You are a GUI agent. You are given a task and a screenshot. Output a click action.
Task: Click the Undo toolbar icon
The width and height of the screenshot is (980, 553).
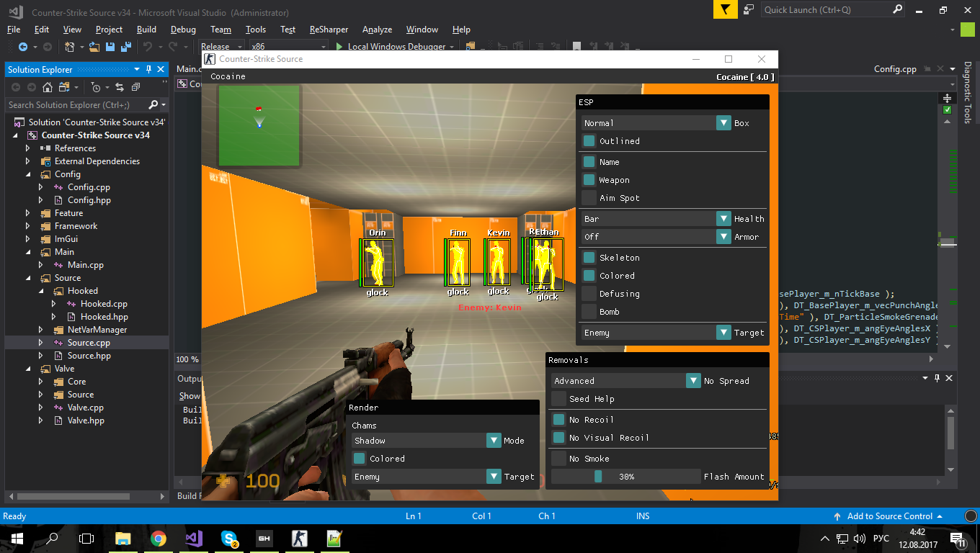coord(148,47)
